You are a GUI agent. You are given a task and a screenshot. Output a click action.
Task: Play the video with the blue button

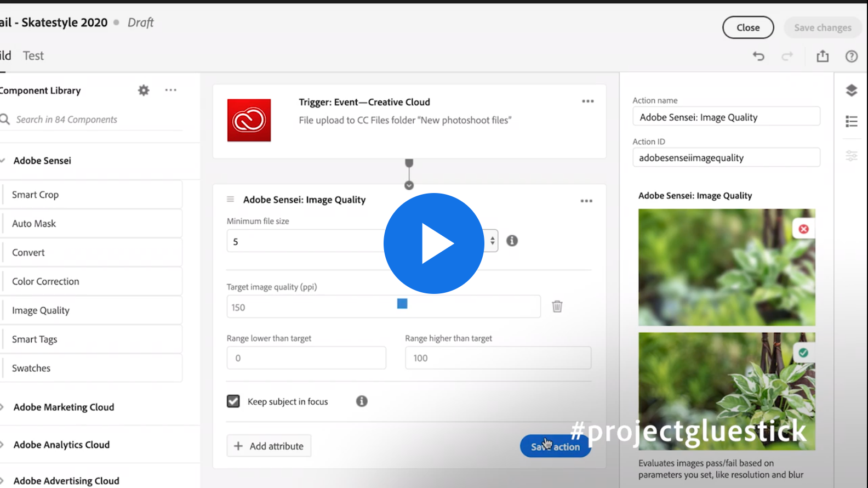[x=434, y=243]
